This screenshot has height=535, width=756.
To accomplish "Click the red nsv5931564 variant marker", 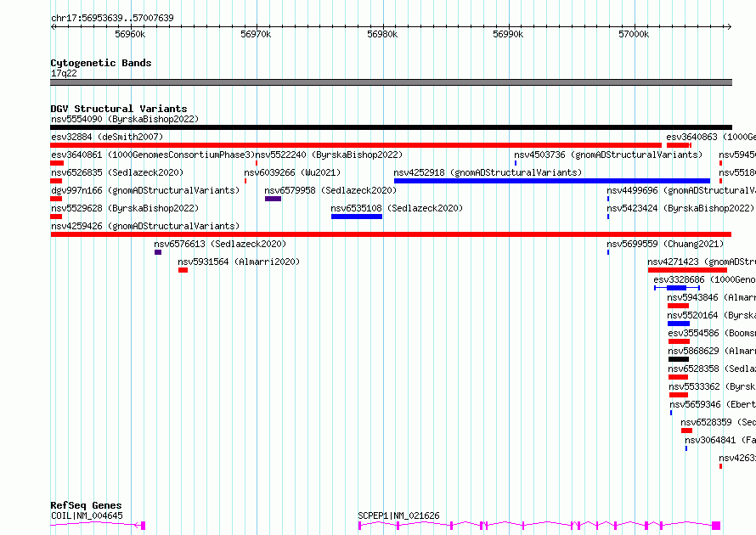I will point(183,270).
